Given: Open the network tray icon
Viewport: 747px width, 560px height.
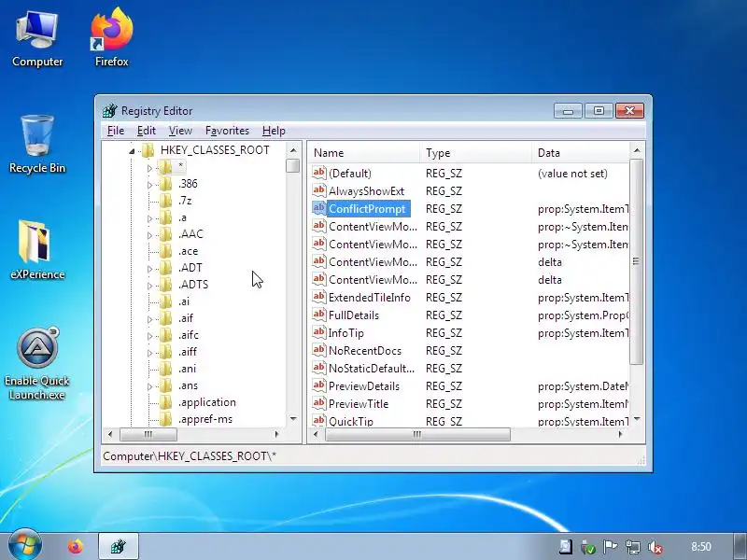Looking at the screenshot, I should click(633, 547).
